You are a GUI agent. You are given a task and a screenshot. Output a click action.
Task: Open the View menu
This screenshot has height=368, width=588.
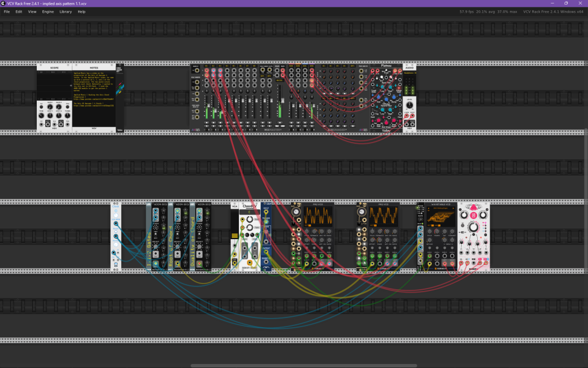point(32,11)
